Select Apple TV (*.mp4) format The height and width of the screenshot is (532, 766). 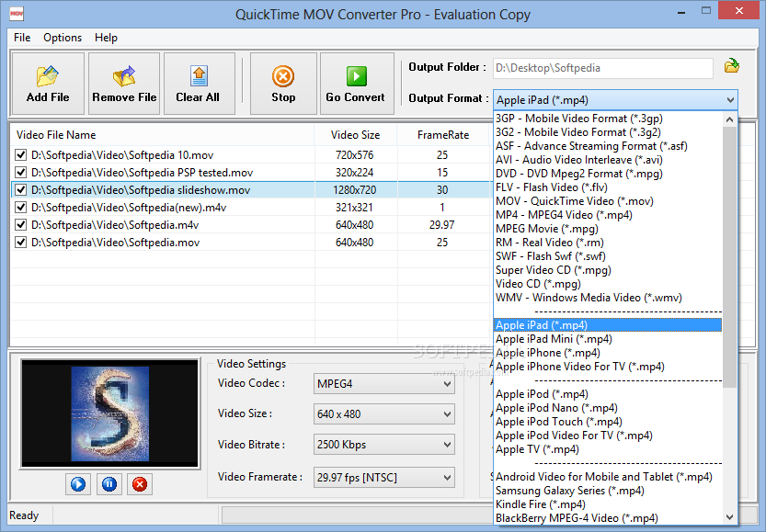tap(608, 449)
